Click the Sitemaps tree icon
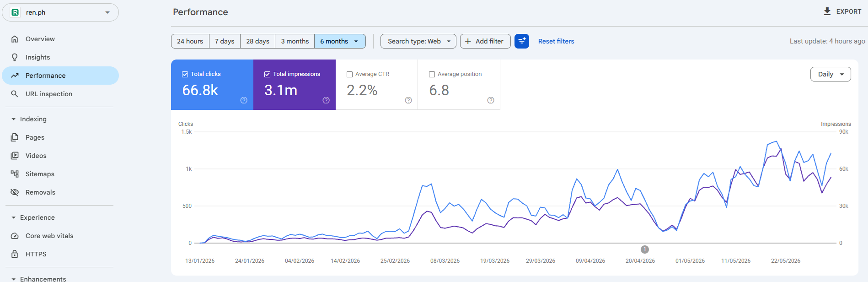 pos(15,174)
